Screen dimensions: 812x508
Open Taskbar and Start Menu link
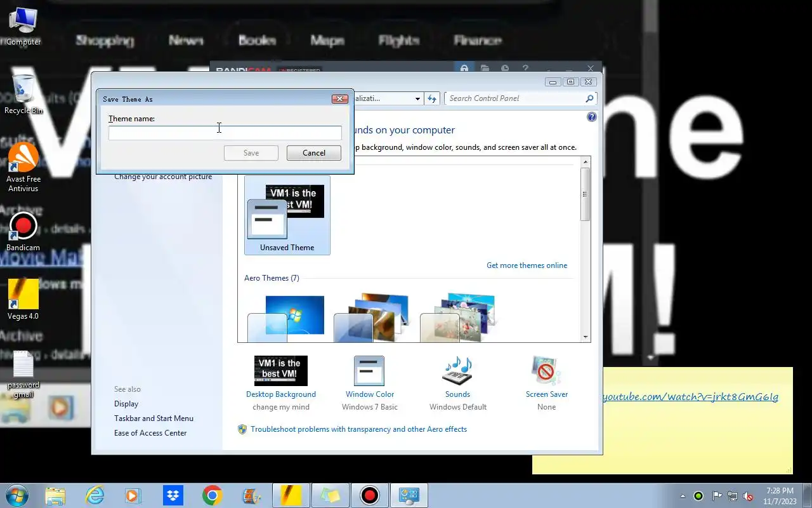154,418
